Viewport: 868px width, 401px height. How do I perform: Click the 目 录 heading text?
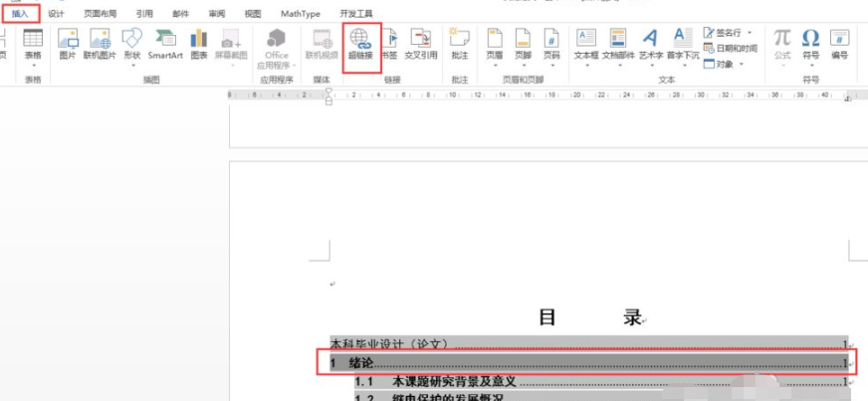tap(590, 317)
